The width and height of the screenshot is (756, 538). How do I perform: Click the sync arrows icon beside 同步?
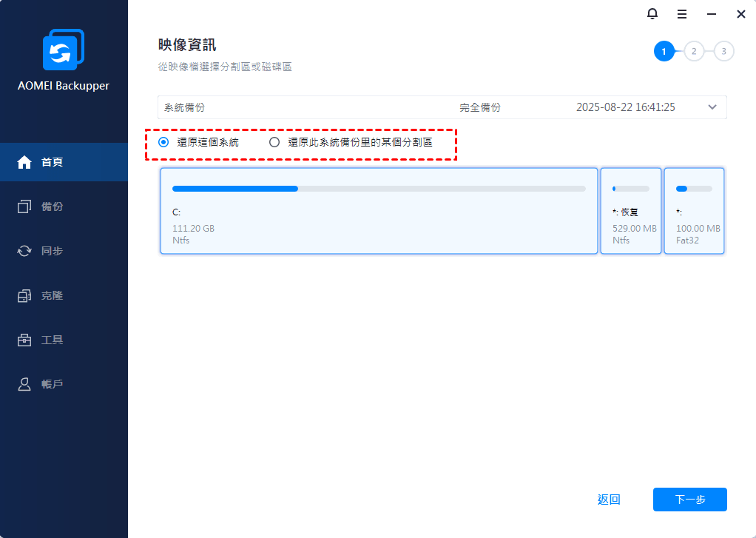24,251
